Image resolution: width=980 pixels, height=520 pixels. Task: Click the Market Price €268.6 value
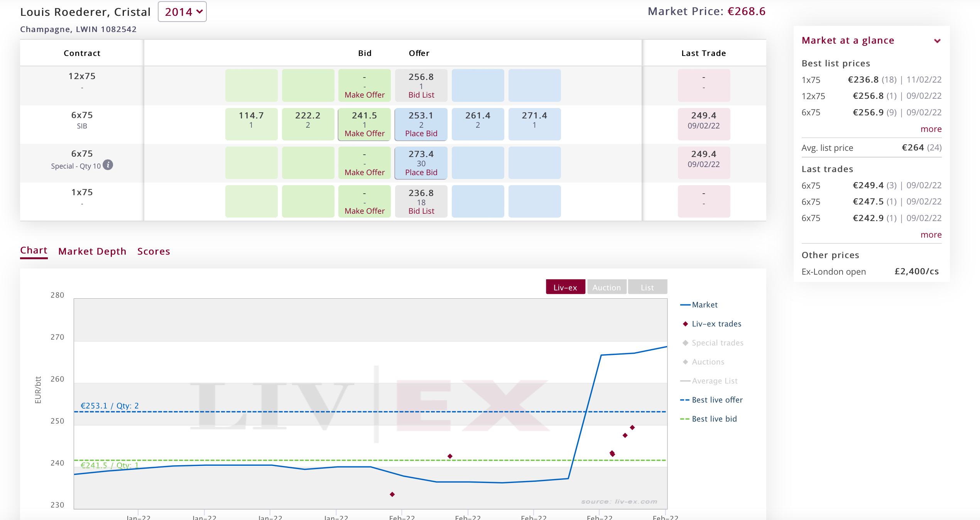pos(747,12)
